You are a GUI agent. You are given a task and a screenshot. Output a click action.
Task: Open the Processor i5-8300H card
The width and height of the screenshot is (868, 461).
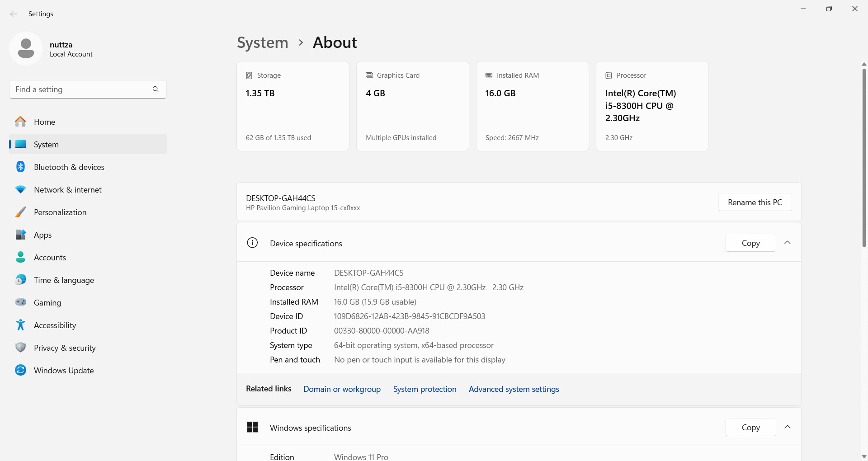click(652, 106)
